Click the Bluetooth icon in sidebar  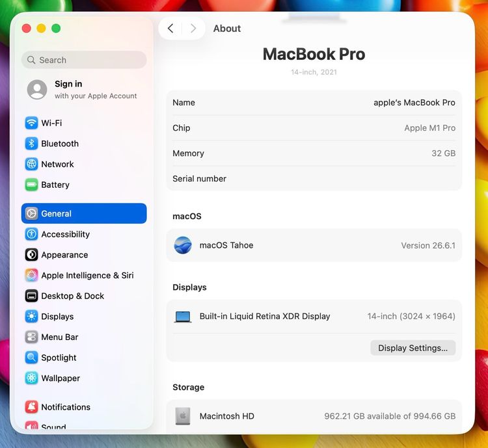(31, 144)
